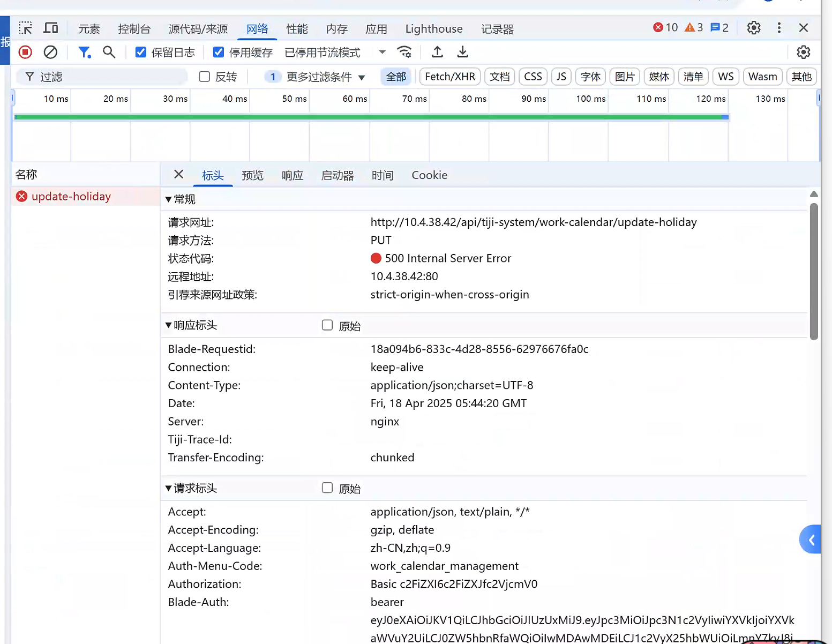The image size is (832, 644).
Task: Open network panel settings gear
Action: (803, 52)
